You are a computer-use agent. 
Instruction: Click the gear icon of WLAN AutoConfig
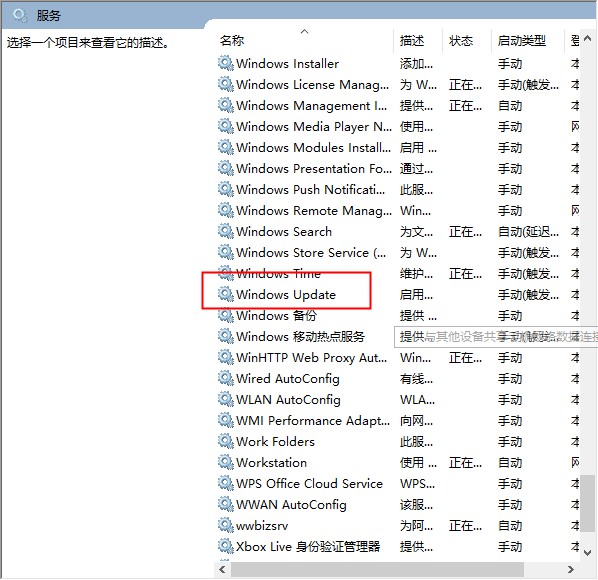(x=225, y=399)
